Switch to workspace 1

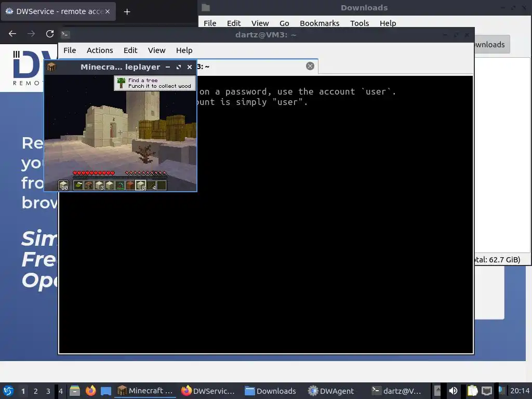pos(23,391)
